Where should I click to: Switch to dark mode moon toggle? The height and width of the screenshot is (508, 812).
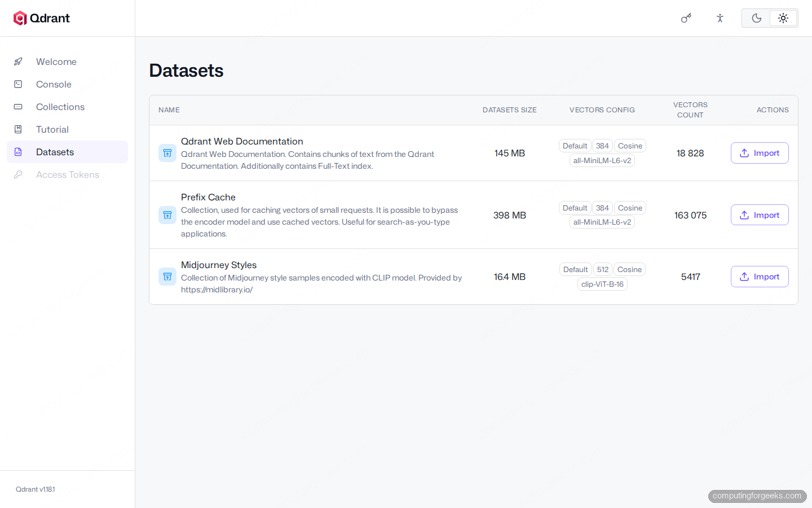pos(757,18)
